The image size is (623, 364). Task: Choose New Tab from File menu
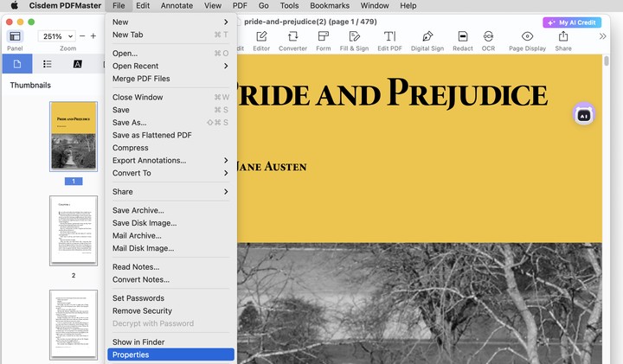(x=170, y=35)
